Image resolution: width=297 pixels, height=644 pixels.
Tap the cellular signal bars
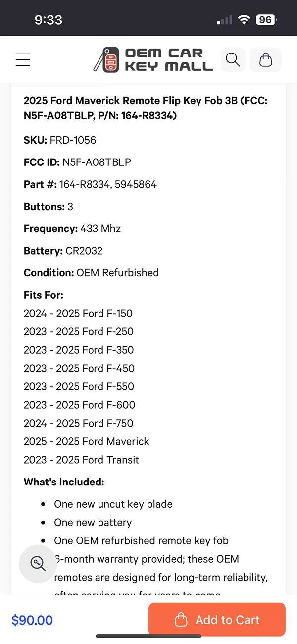click(x=225, y=20)
